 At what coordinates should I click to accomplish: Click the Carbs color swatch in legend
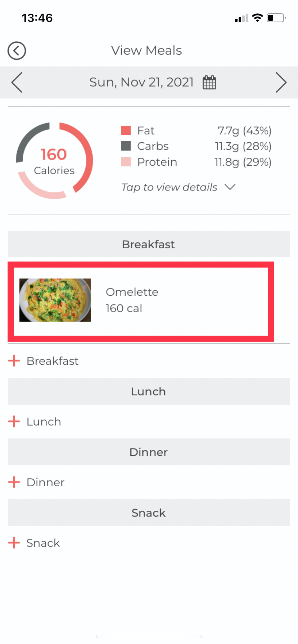(126, 146)
